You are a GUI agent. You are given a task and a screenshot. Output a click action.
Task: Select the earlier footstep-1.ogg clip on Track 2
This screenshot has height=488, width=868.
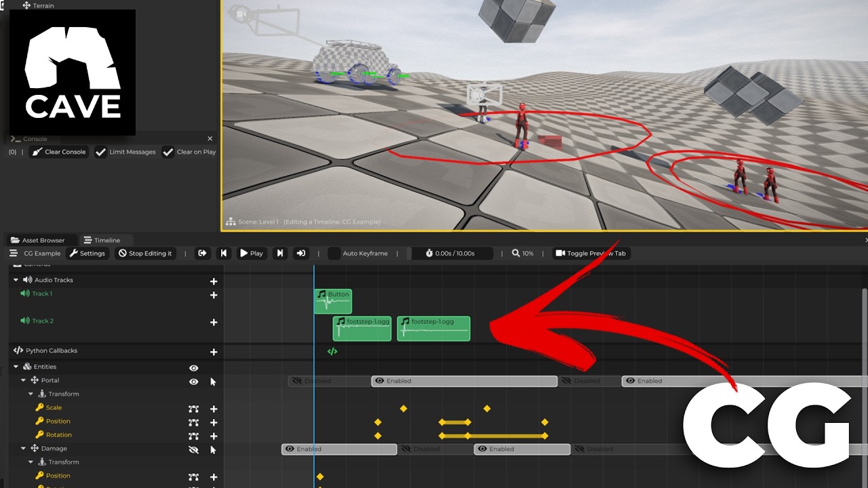[x=362, y=328]
